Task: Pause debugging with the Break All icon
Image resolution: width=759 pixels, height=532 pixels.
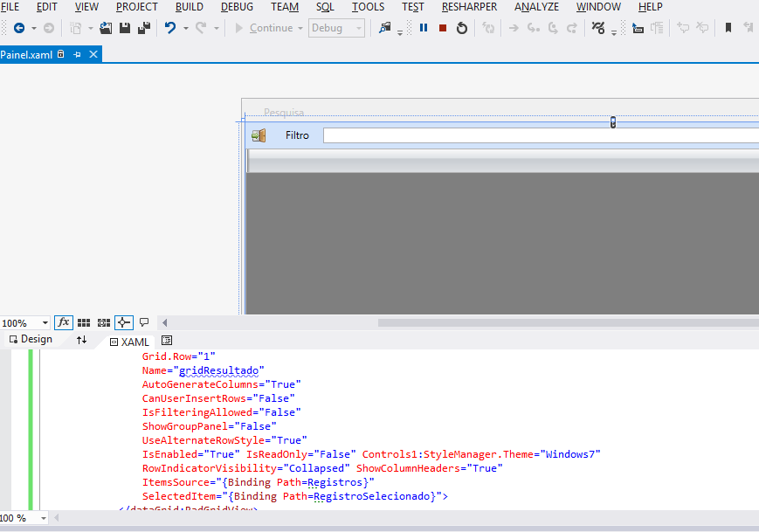Action: (424, 28)
